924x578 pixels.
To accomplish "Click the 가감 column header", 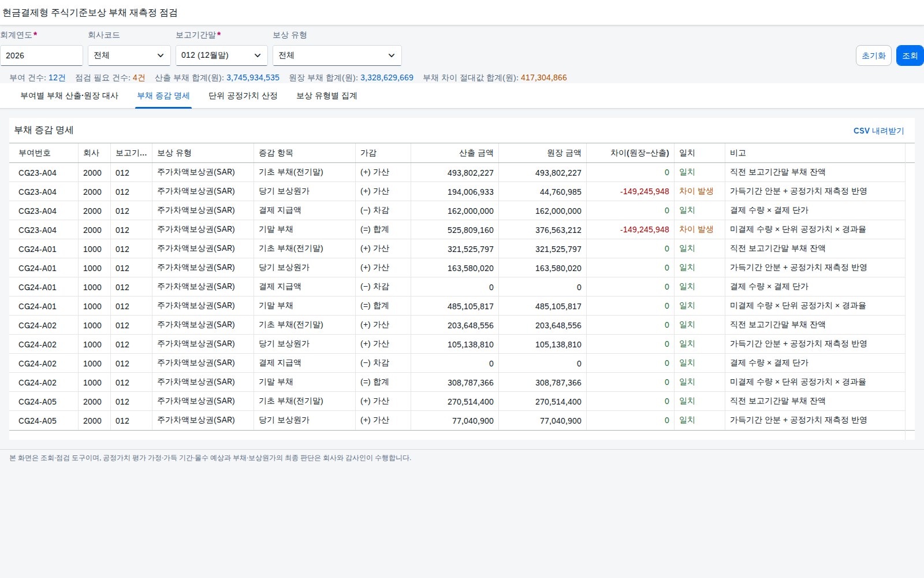I will click(x=383, y=153).
